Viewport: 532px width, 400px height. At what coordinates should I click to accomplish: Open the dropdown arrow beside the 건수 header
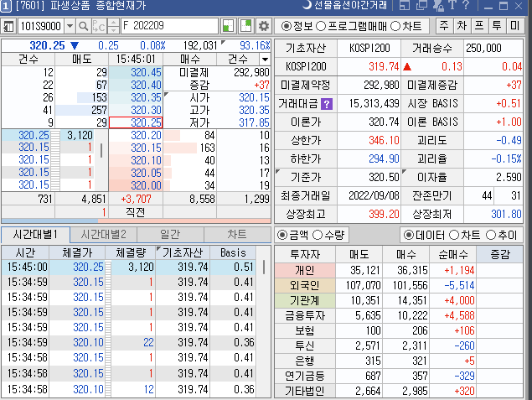pos(265,60)
